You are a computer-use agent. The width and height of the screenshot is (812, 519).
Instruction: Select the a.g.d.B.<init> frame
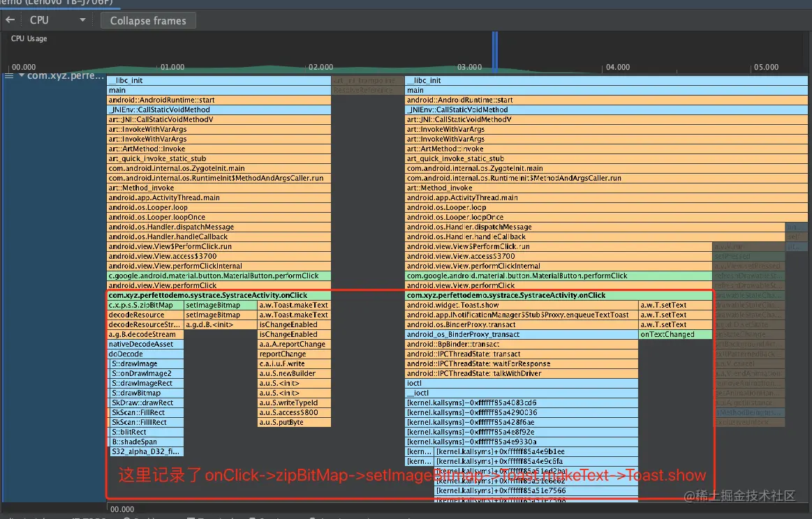pyautogui.click(x=221, y=325)
